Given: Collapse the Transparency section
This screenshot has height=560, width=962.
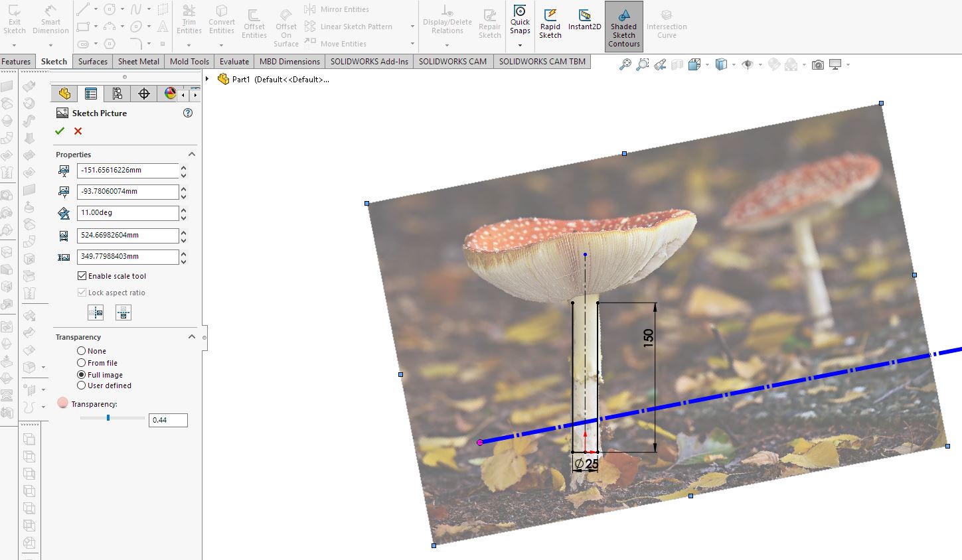Looking at the screenshot, I should 192,336.
